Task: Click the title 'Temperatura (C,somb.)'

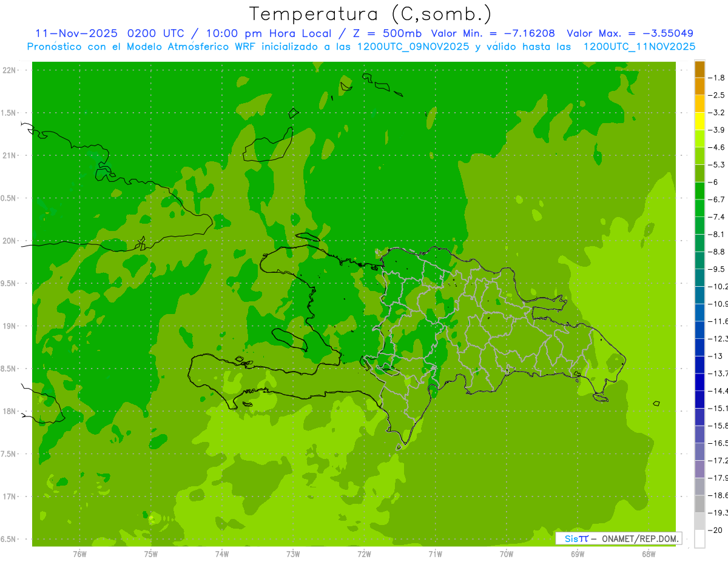Action: [x=371, y=14]
